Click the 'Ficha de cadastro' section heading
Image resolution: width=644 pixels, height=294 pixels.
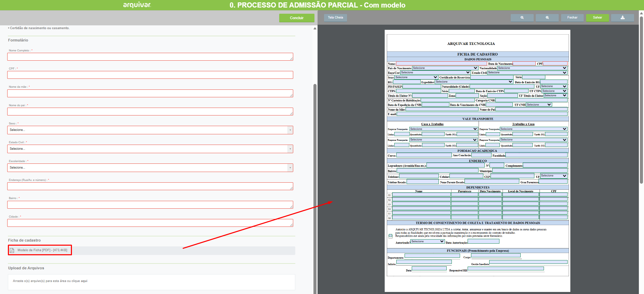tap(24, 241)
